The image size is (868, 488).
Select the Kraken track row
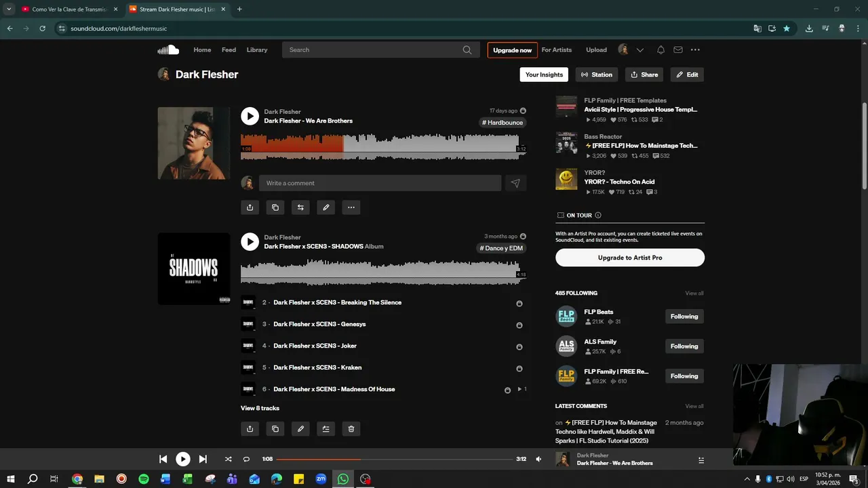[383, 367]
